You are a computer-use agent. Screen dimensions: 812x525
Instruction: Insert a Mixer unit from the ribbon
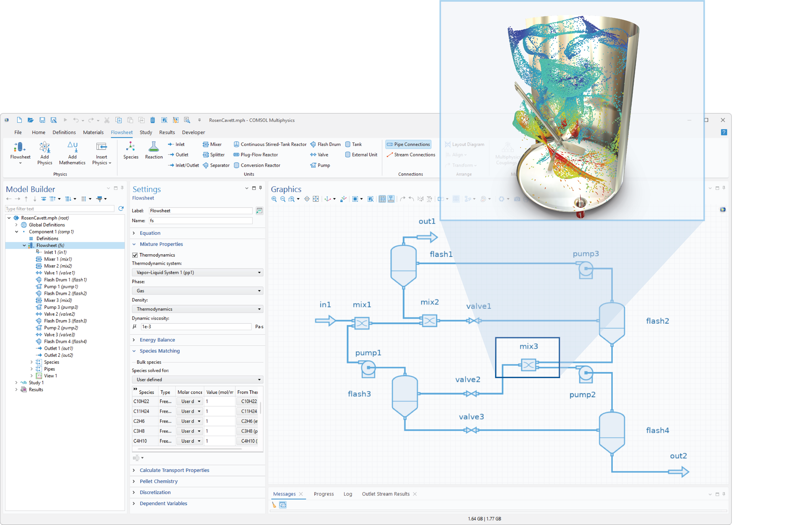212,144
